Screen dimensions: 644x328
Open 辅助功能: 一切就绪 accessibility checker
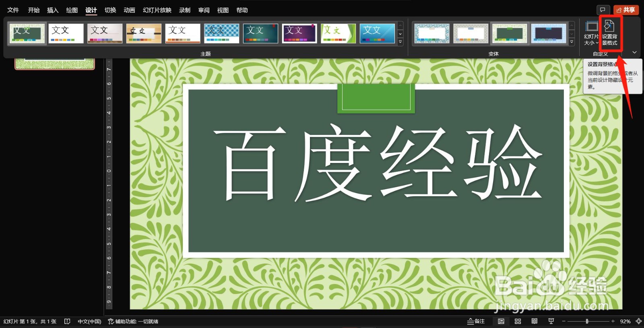click(133, 321)
